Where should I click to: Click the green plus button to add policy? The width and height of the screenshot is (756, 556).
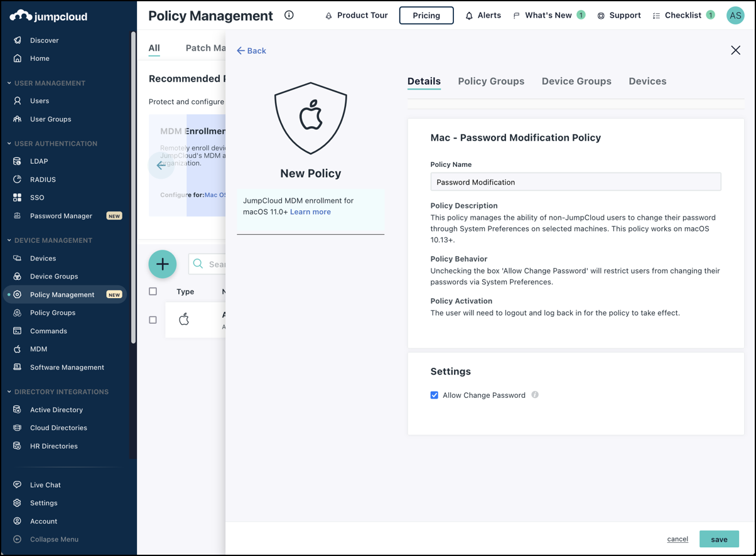163,264
